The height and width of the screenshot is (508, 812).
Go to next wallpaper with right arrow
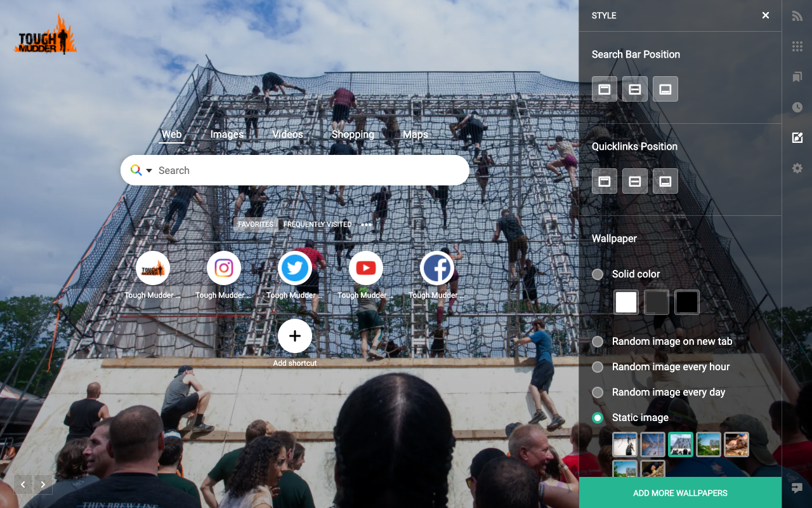[43, 485]
